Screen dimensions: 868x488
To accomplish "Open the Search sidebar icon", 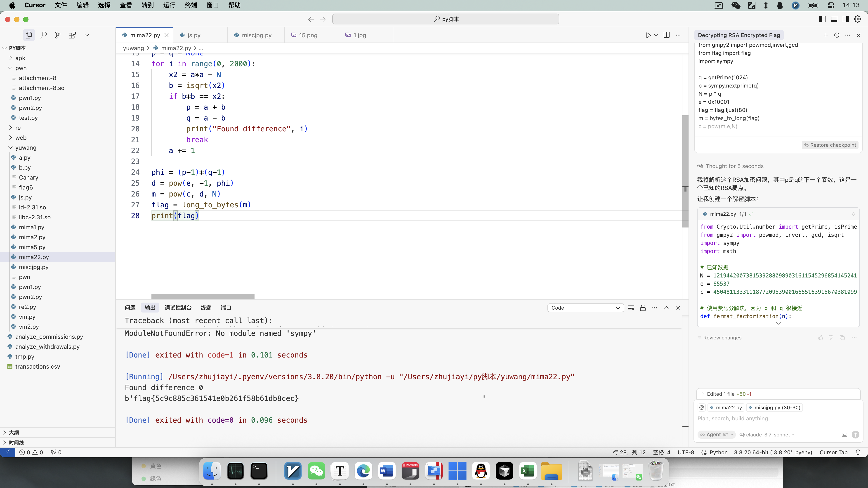I will tap(43, 35).
